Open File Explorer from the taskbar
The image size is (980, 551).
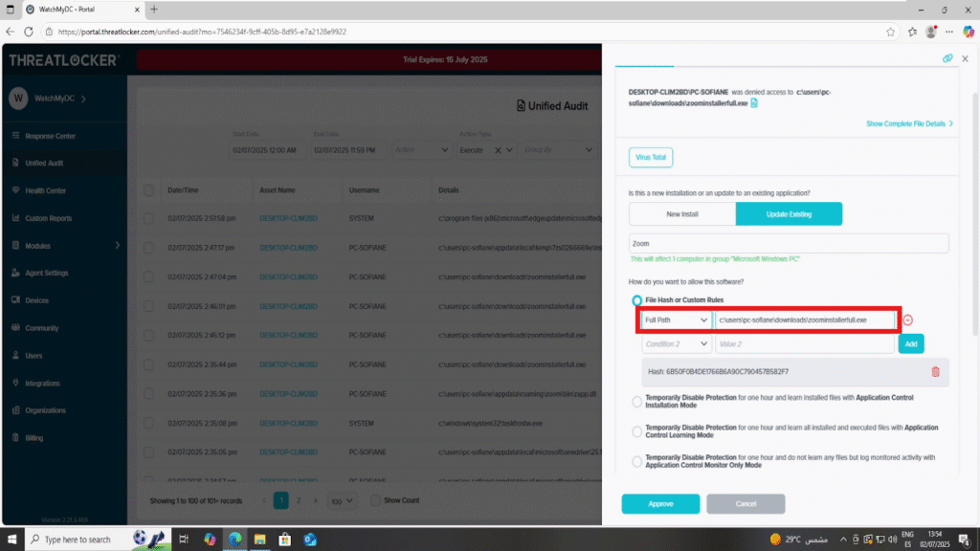coord(260,540)
